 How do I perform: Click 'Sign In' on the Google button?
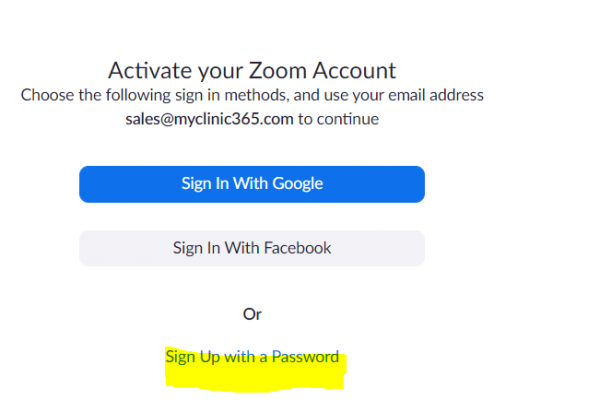204,184
